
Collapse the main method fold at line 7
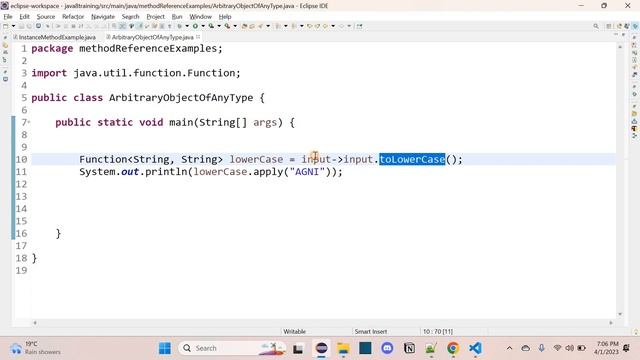point(29,122)
